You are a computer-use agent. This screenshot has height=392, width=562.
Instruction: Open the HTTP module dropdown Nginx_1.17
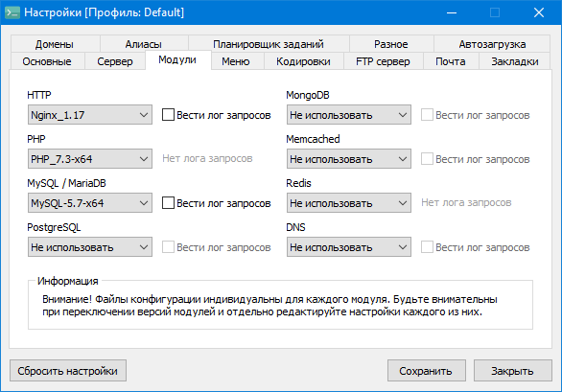tap(90, 115)
